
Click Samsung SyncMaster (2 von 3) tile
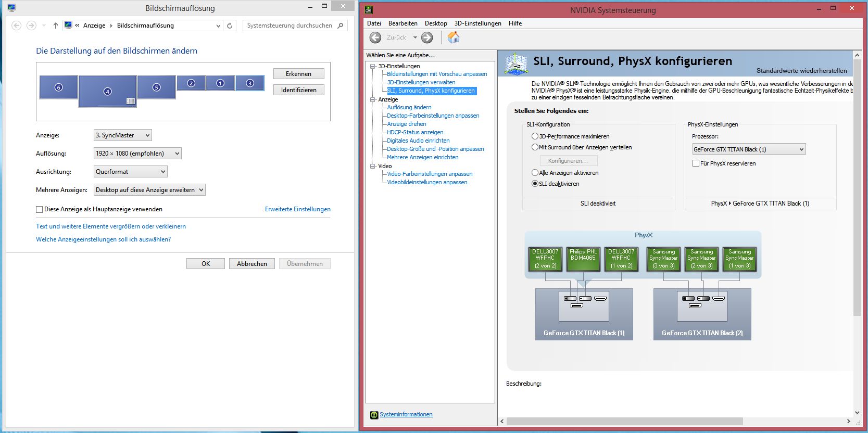701,259
